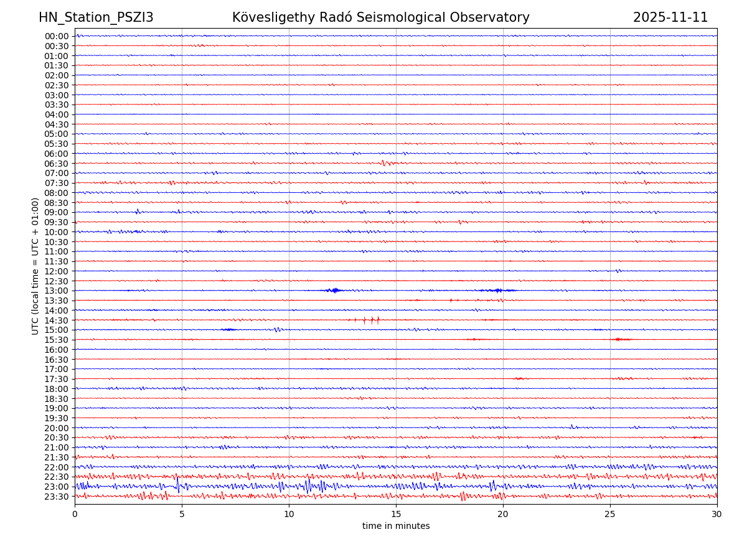
Task: Click the Kövesligethy Radó Seismological Observatory heading
Action: pos(380,17)
